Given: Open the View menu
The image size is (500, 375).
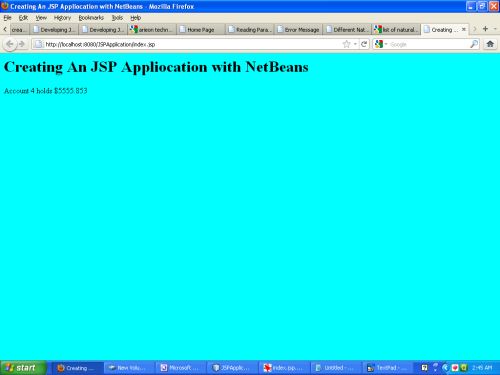Looking at the screenshot, I should [41, 18].
